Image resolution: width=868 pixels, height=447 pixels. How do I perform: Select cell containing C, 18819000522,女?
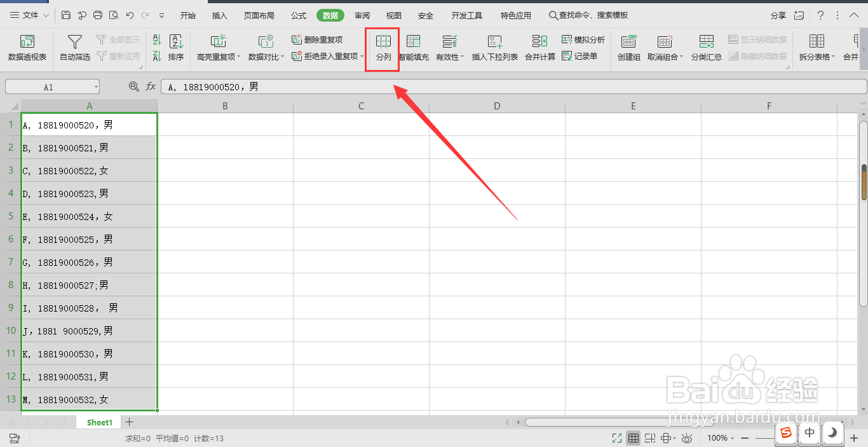tap(90, 170)
